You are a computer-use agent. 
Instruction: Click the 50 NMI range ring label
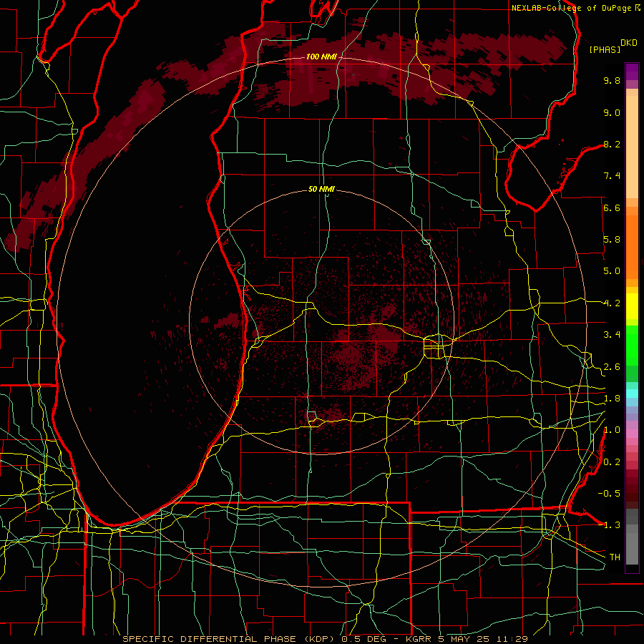[x=321, y=190]
